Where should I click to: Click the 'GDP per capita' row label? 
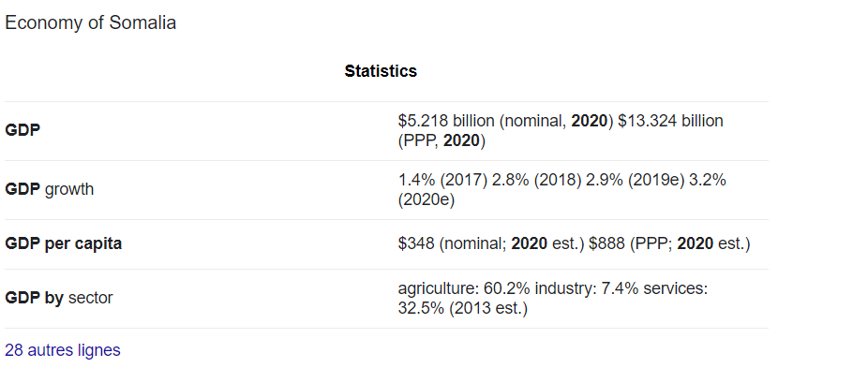point(63,244)
